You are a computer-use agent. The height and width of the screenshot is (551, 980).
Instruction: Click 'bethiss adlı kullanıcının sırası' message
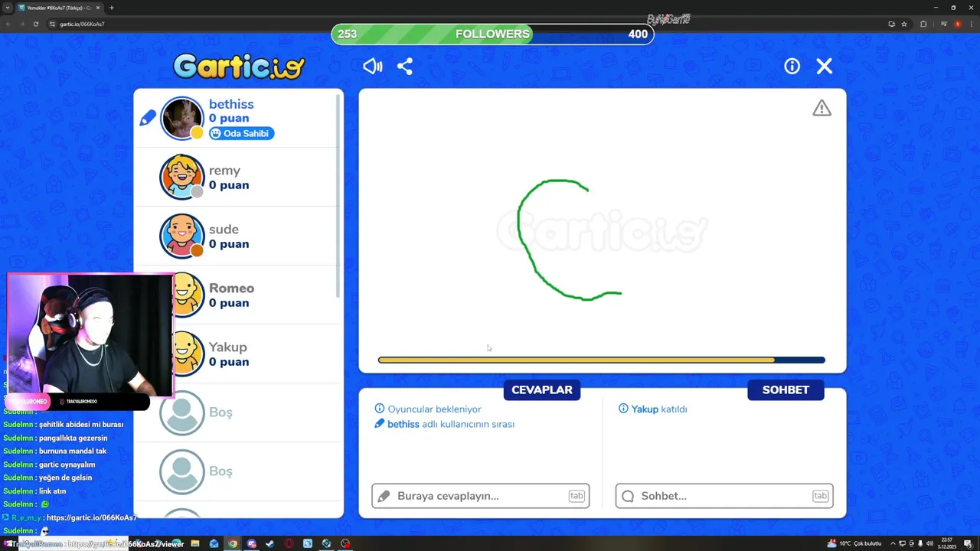[445, 424]
